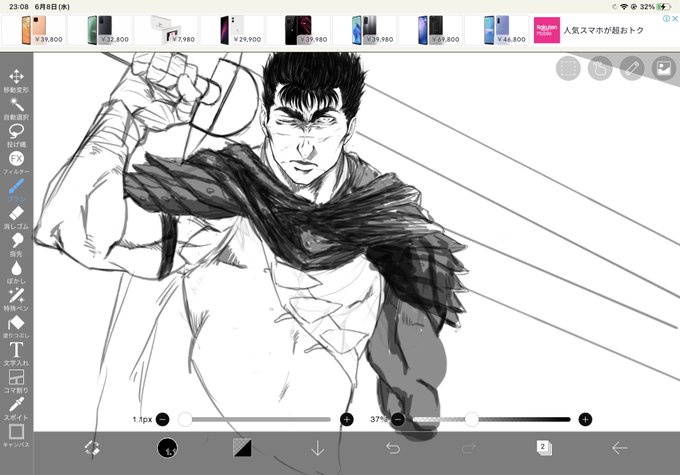The height and width of the screenshot is (475, 680).
Task: Select the Smudge (指先) tool
Action: [x=16, y=245]
